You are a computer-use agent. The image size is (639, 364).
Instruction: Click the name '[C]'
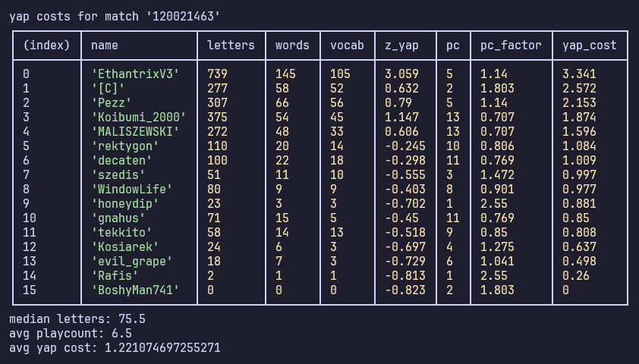pyautogui.click(x=108, y=89)
